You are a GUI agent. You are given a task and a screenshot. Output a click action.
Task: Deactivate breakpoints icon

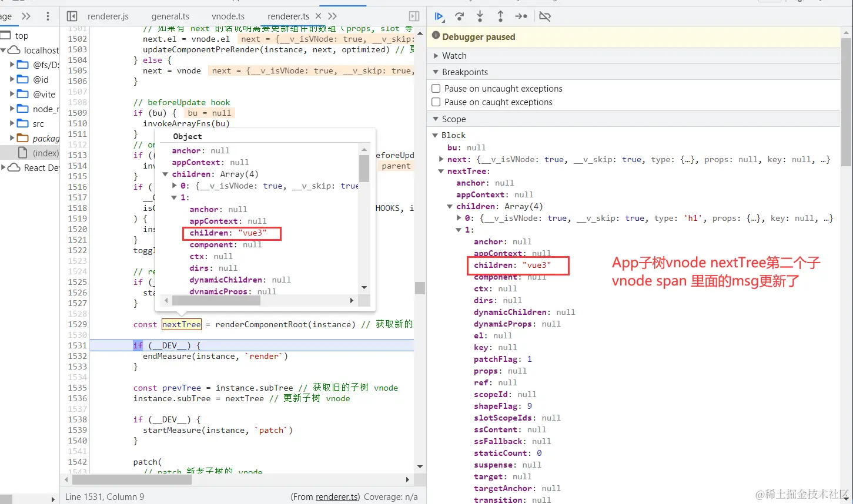[x=545, y=16]
